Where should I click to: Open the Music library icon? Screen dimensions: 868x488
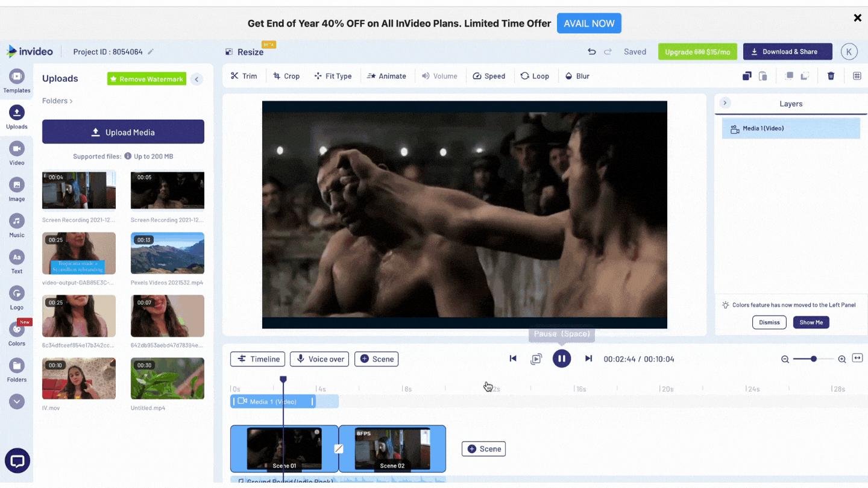click(17, 222)
